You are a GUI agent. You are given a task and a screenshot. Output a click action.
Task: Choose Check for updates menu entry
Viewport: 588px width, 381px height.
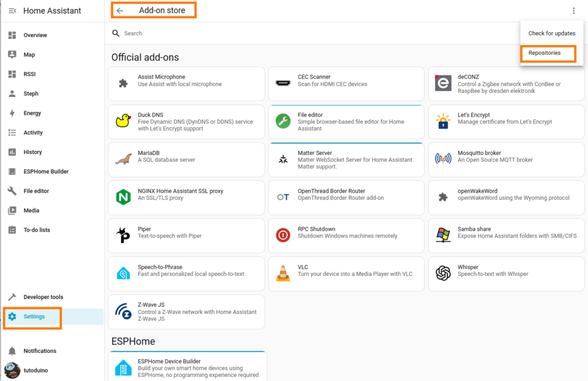pos(551,33)
